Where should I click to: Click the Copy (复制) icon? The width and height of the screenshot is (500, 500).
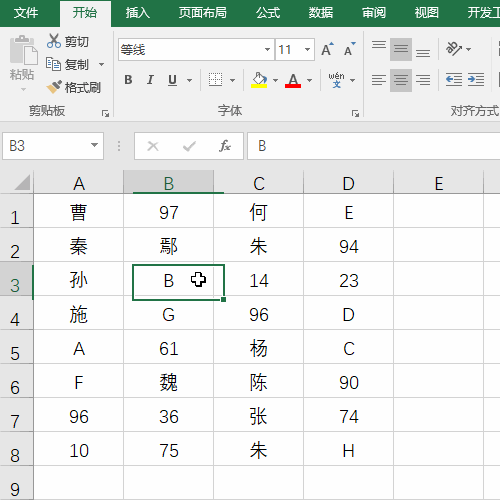pyautogui.click(x=53, y=64)
